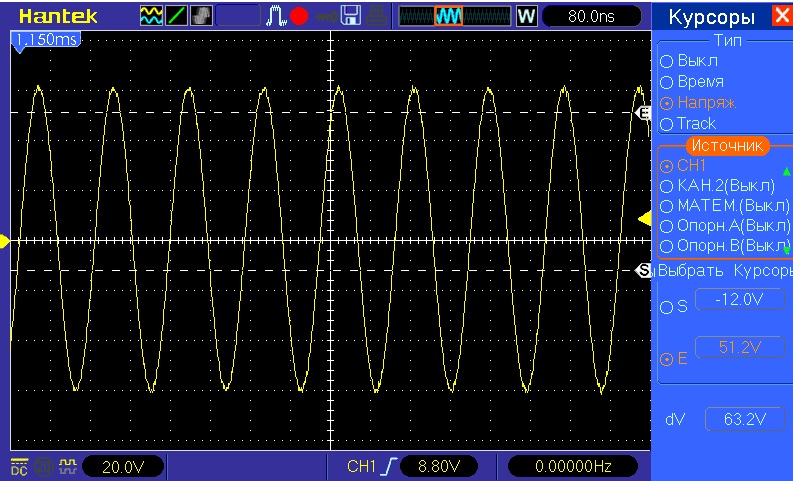
Task: Click the DC coupling icon
Action: point(19,466)
